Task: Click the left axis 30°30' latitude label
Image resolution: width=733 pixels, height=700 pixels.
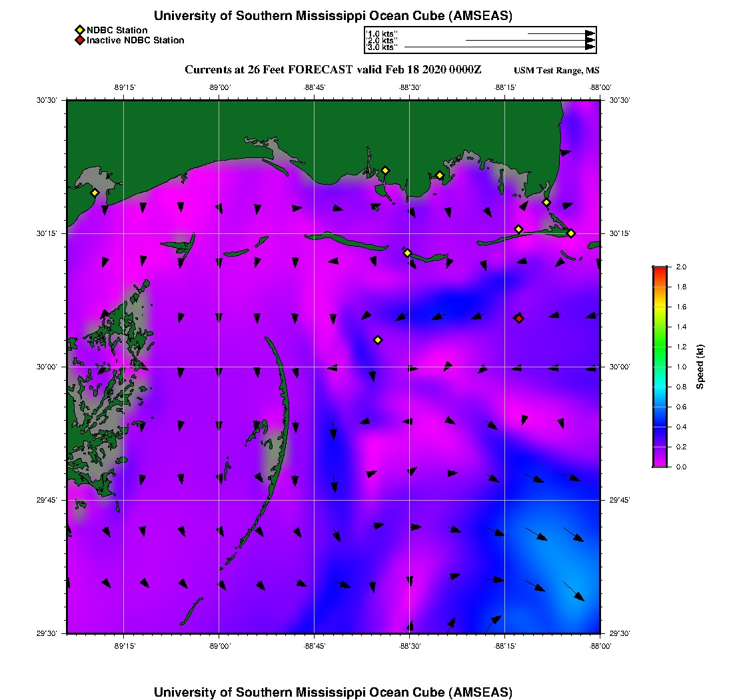Action: point(47,100)
